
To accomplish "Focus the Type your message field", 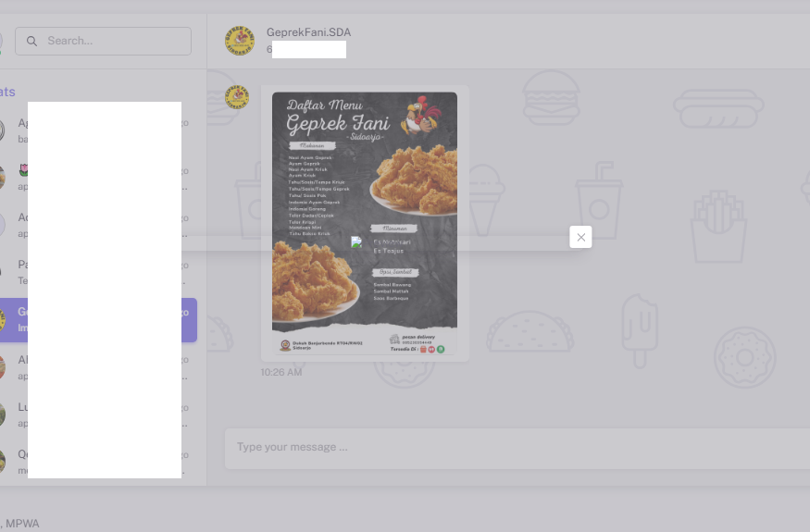I will tap(517, 447).
